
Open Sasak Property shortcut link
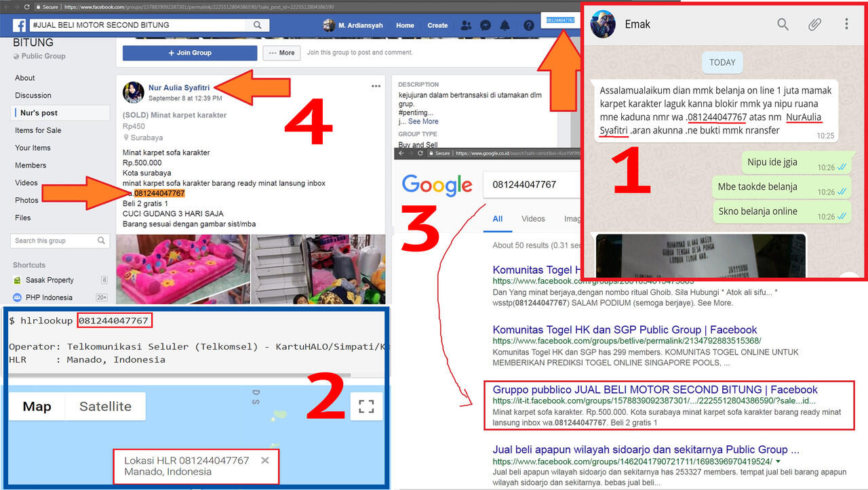[50, 280]
